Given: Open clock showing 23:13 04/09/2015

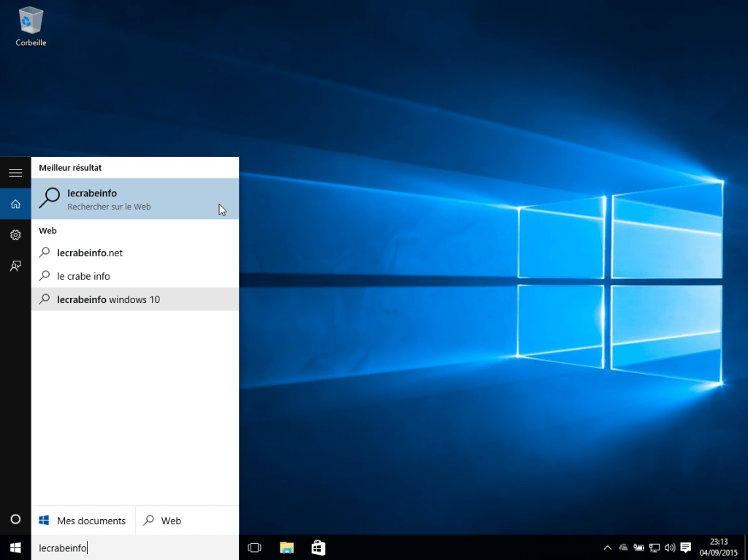Looking at the screenshot, I should click(719, 548).
